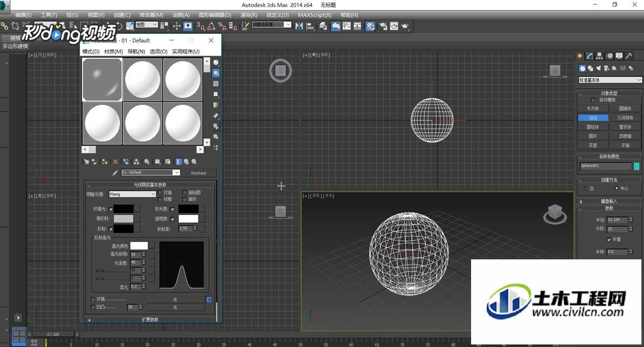
Task: Open the 视图 reference coordinate dropdown
Action: point(147,24)
